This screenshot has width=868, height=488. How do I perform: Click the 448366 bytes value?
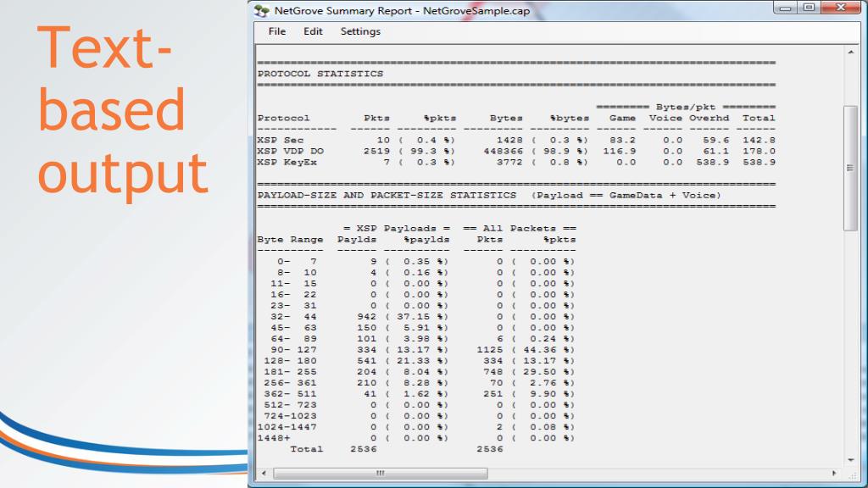503,151
